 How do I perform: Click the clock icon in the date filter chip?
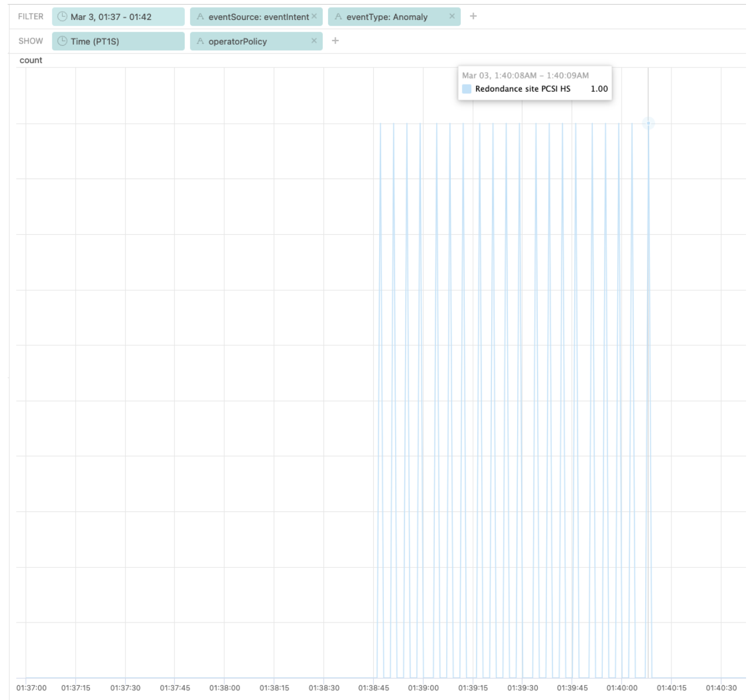(62, 16)
